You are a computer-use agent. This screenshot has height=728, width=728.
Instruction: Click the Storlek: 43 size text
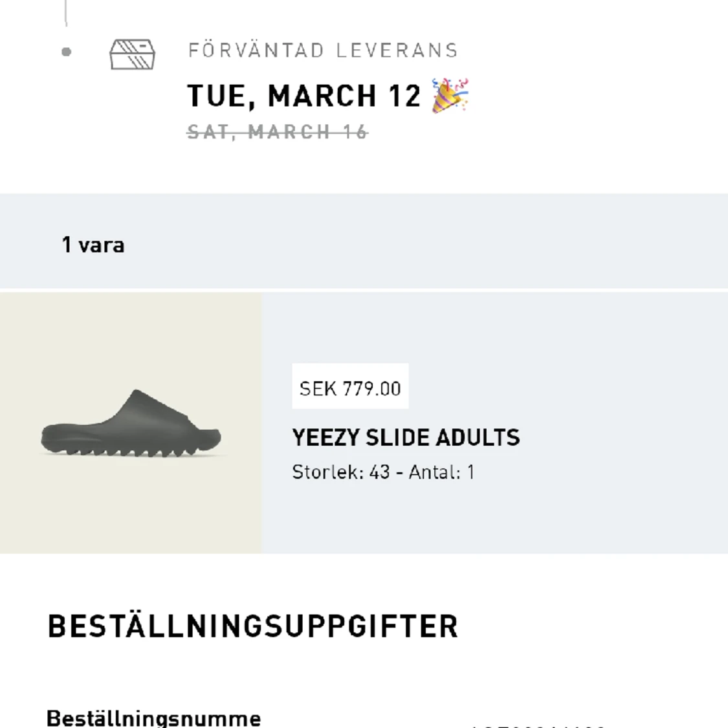[x=341, y=472]
